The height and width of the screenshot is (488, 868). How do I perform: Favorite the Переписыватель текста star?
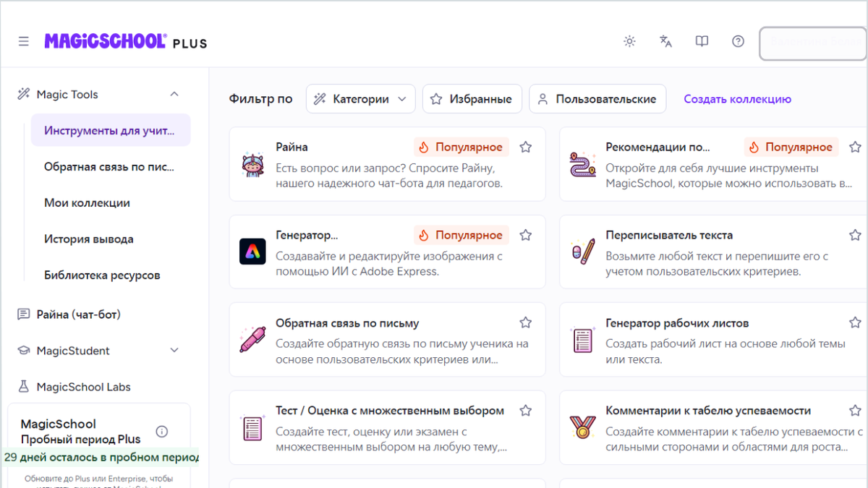click(855, 235)
